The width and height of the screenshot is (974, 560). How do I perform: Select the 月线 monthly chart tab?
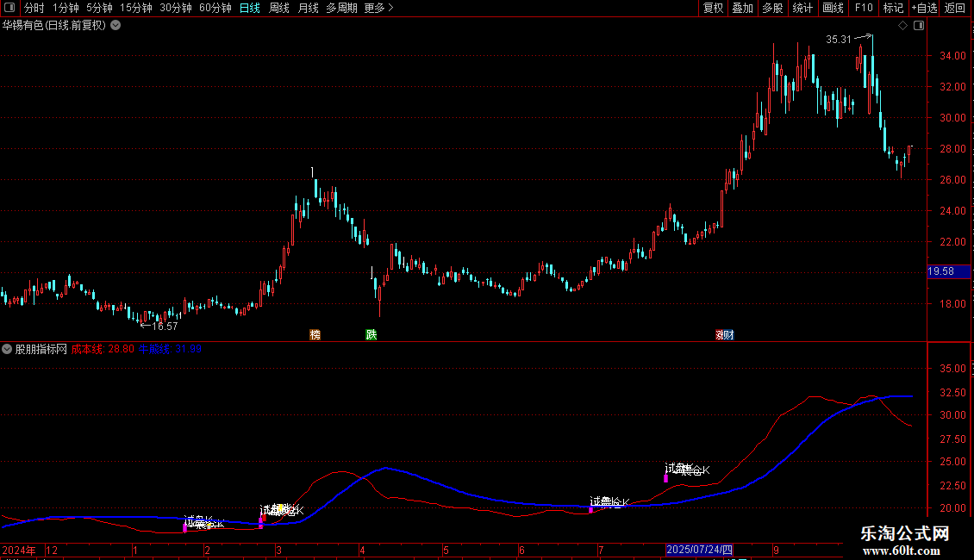pos(308,8)
